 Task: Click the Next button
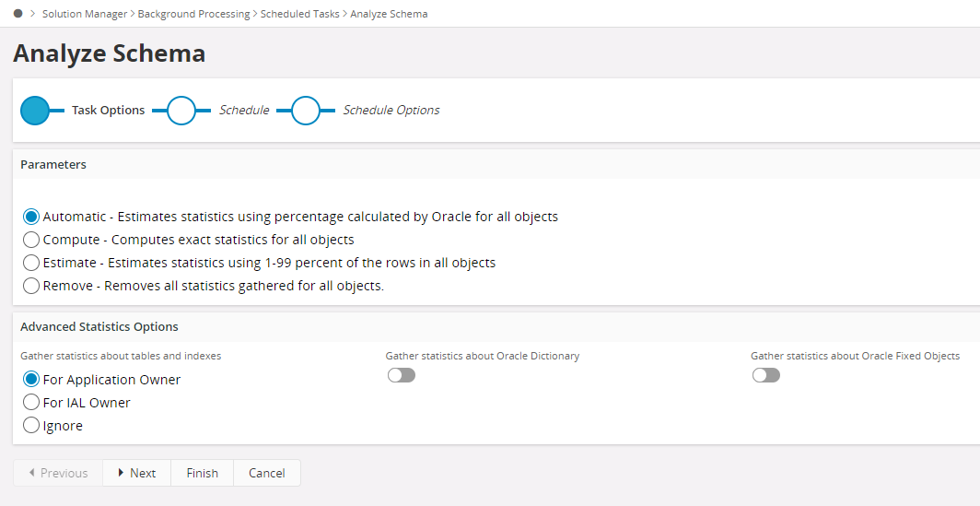pyautogui.click(x=137, y=473)
